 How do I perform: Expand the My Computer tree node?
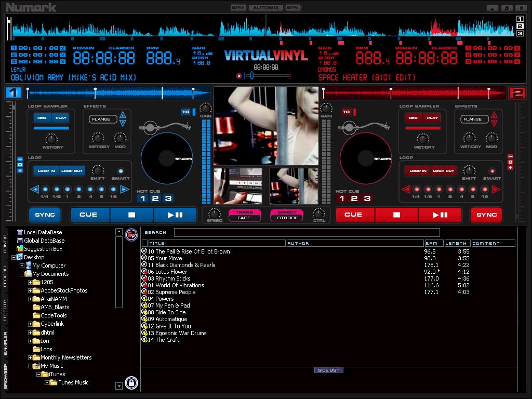[22, 265]
